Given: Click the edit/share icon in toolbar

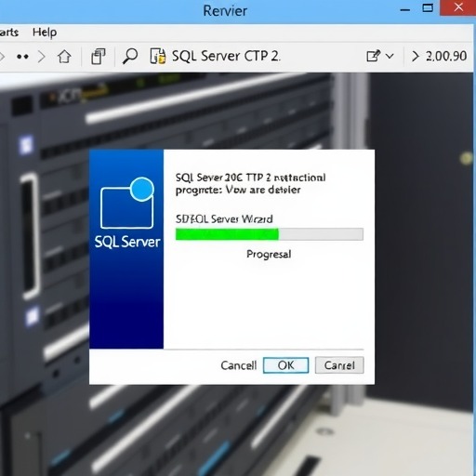Looking at the screenshot, I should pos(373,56).
